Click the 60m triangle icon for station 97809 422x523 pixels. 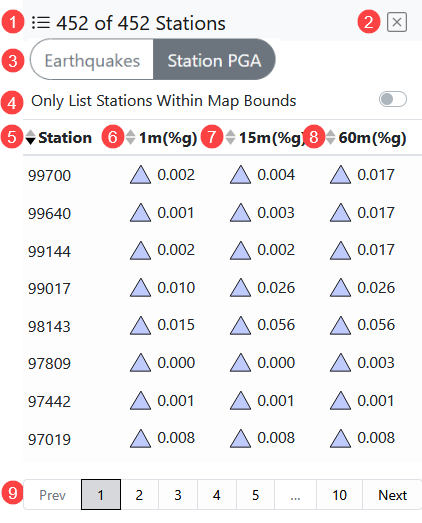(340, 363)
